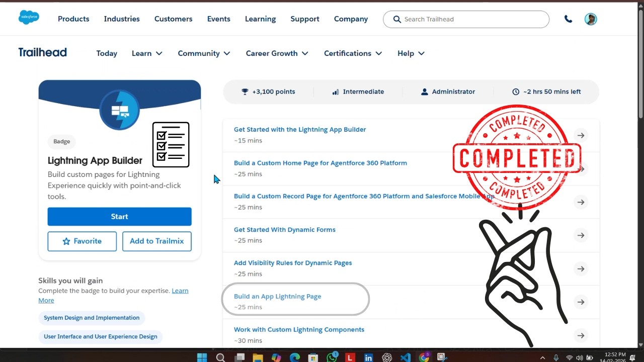644x362 pixels.
Task: Open the Windows Start menu
Action: tap(202, 357)
